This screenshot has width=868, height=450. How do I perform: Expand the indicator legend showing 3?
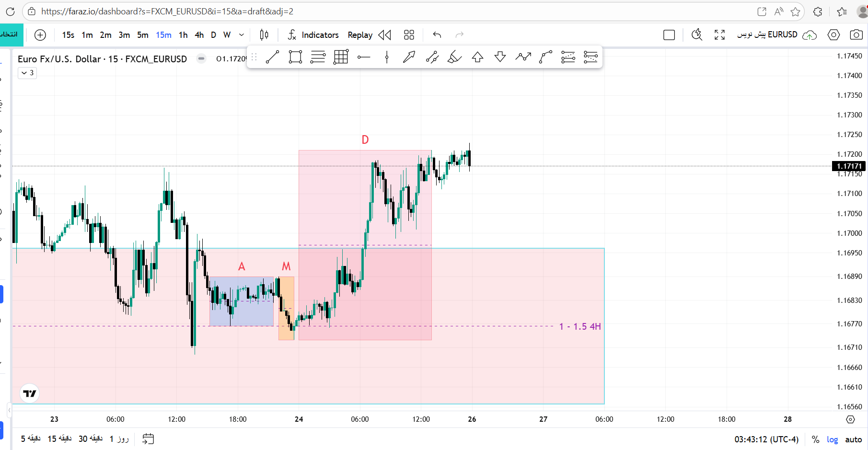[x=27, y=73]
